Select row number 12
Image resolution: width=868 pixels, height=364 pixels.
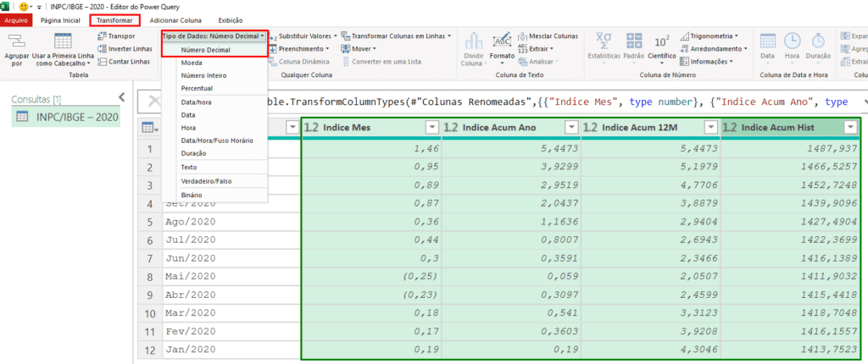(x=149, y=350)
